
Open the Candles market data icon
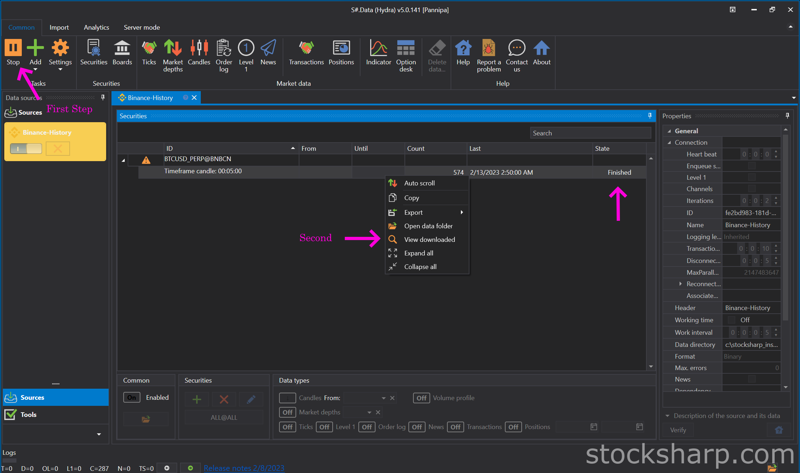tap(199, 52)
